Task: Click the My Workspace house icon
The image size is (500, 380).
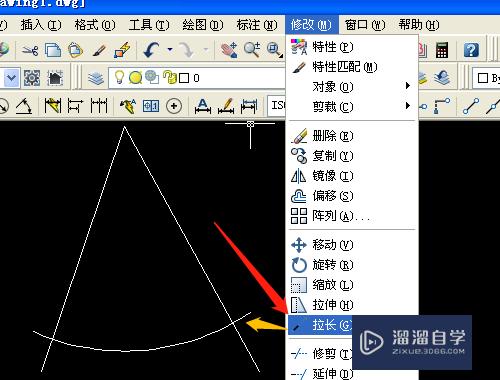Action: [x=55, y=78]
